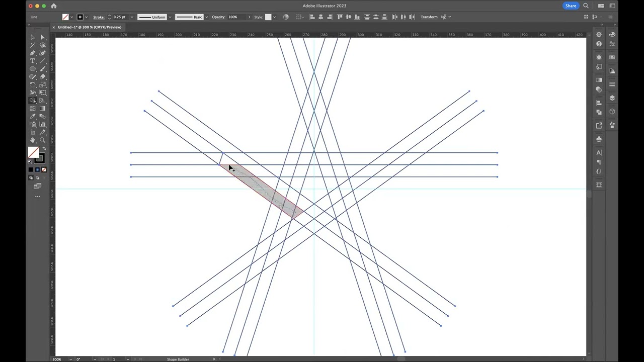
Task: Select the Line Segment tool
Action: pyautogui.click(x=42, y=61)
